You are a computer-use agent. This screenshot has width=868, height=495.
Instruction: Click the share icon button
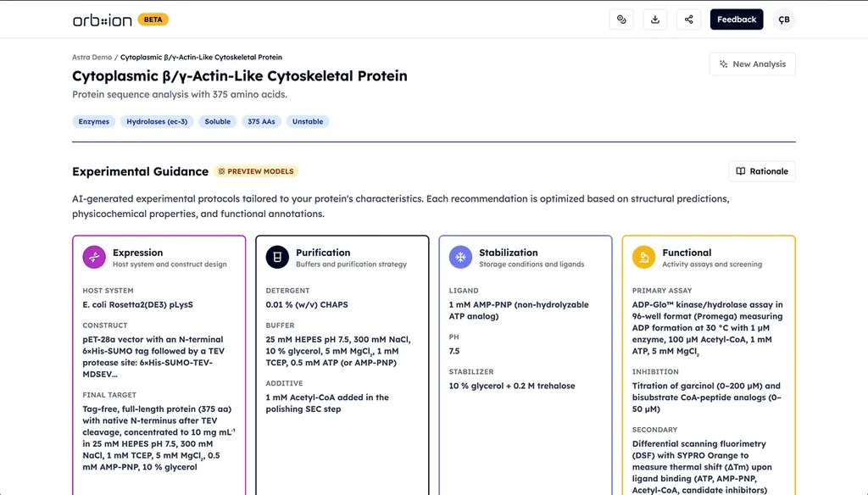[688, 19]
